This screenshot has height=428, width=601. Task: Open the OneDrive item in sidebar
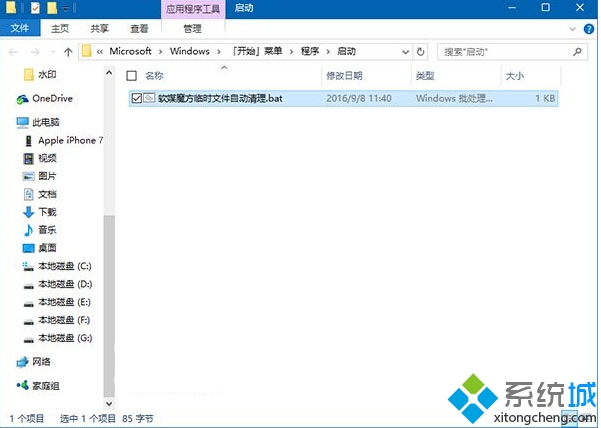pyautogui.click(x=51, y=98)
